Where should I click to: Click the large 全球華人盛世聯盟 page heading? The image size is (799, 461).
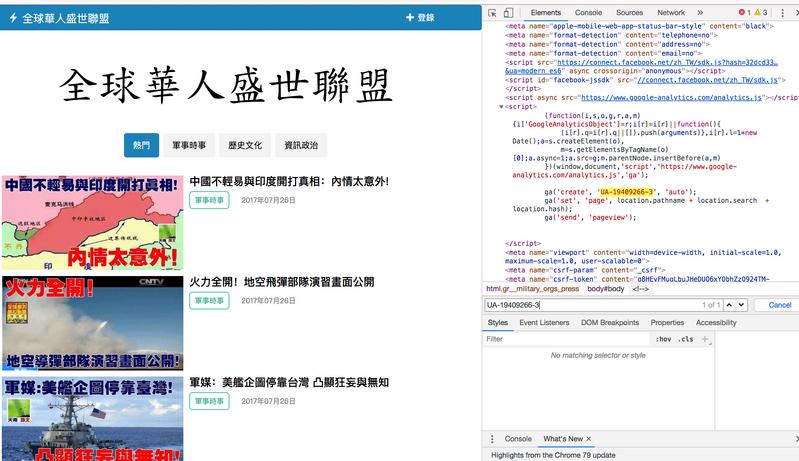click(226, 86)
